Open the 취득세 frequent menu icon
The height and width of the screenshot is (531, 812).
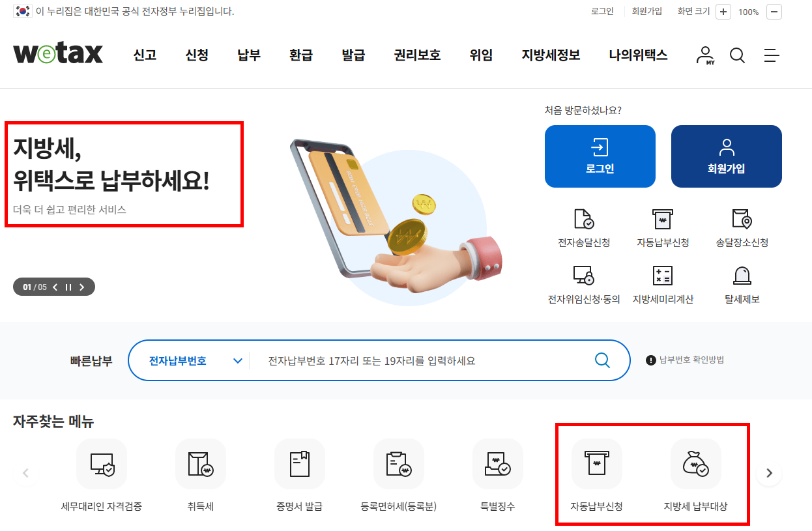coord(201,464)
